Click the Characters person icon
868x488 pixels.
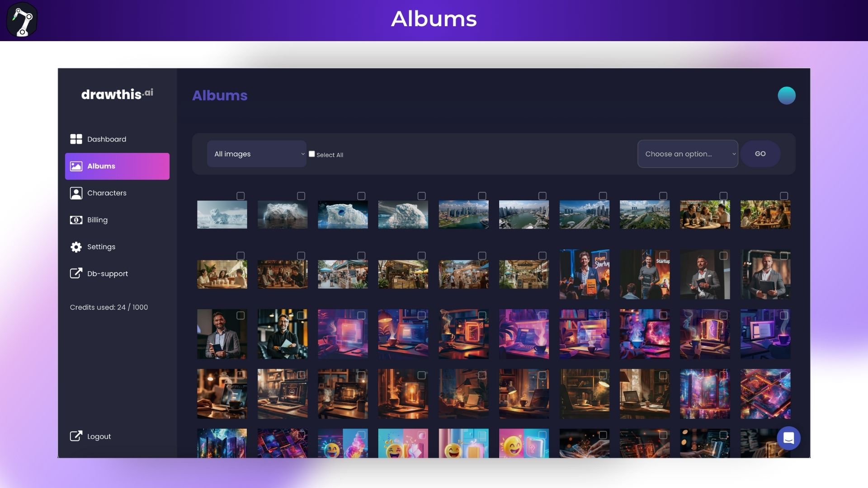pos(76,193)
